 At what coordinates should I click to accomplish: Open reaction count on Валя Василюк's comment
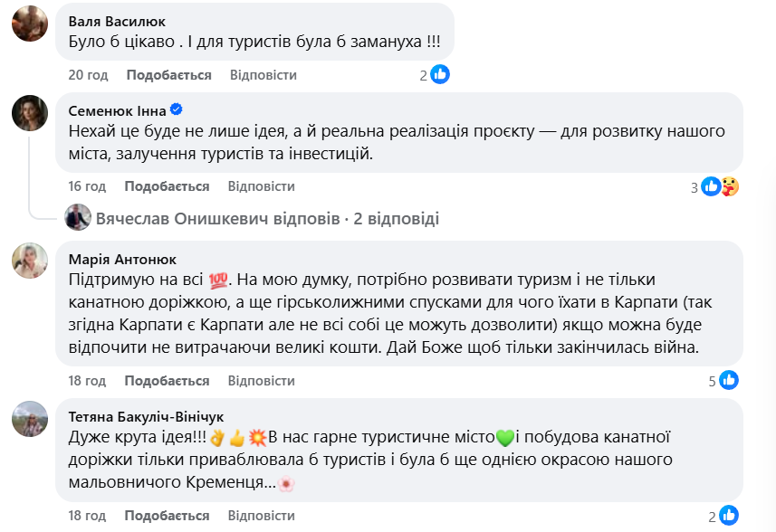(422, 76)
